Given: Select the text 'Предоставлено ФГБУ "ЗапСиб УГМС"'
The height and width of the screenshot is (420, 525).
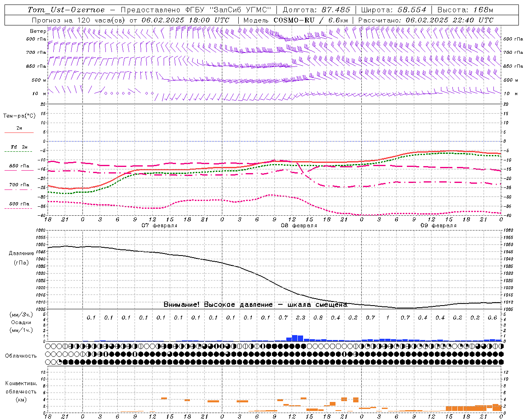Looking at the screenshot, I should pyautogui.click(x=196, y=10).
